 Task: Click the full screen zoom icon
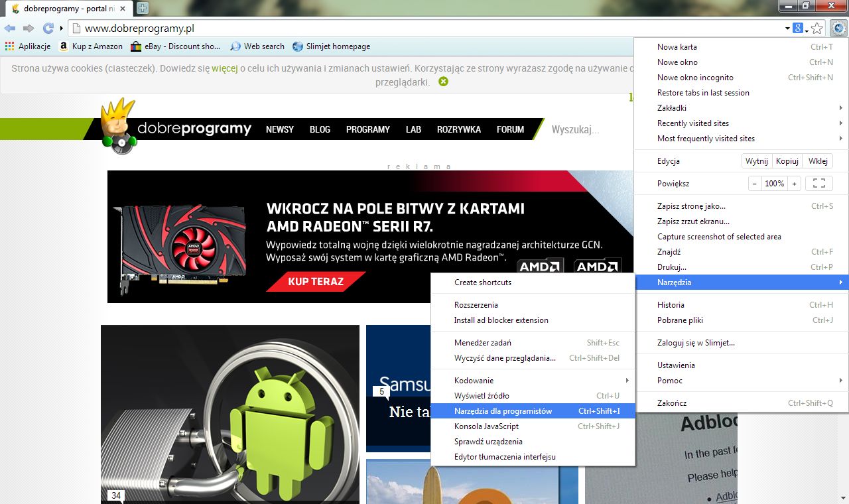[x=818, y=184]
